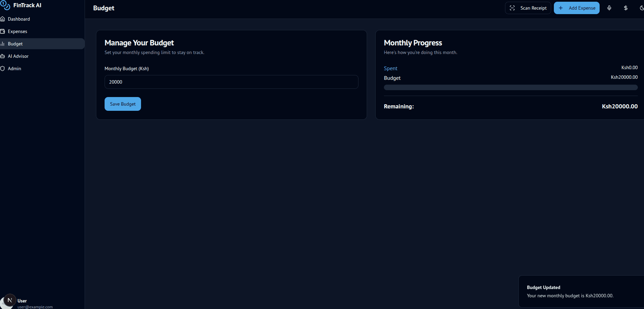Click the "Monthly Budget (Ksh)" field label
The width and height of the screenshot is (644, 309).
pyautogui.click(x=127, y=68)
